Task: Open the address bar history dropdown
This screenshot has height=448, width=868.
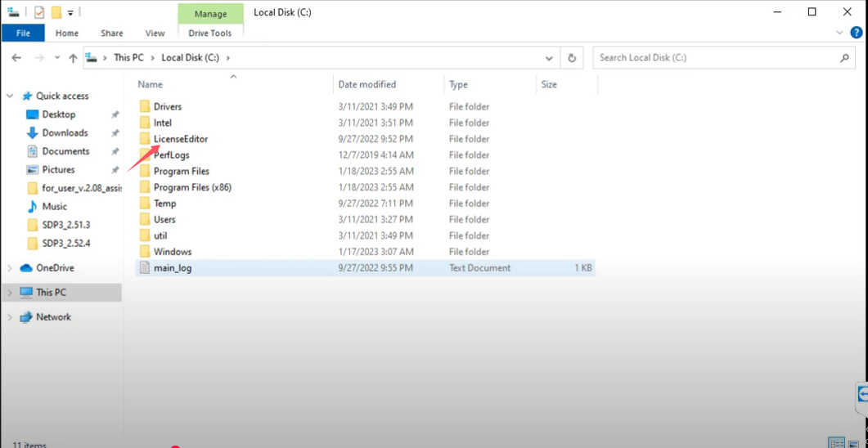Action: (x=549, y=57)
